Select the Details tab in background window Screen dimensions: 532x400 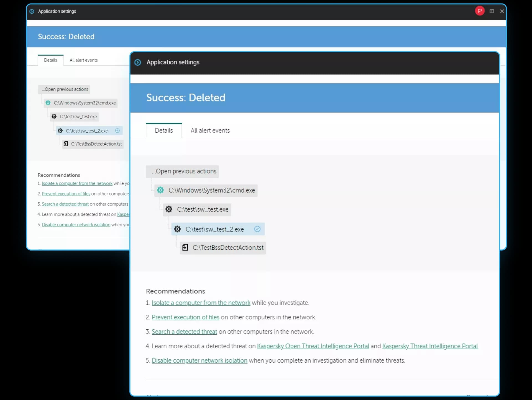50,60
